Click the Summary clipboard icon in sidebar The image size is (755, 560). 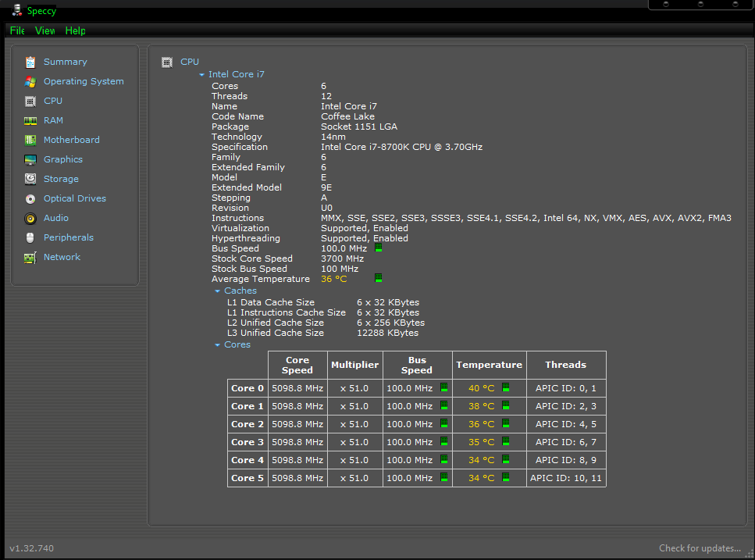coord(30,62)
